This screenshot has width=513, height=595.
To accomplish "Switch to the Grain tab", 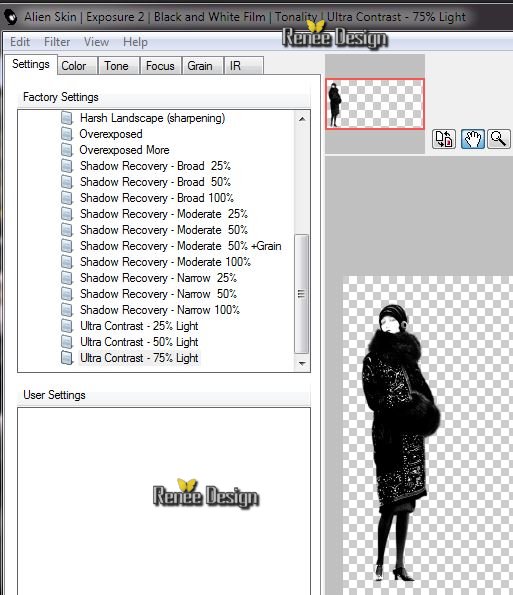I will pos(200,66).
